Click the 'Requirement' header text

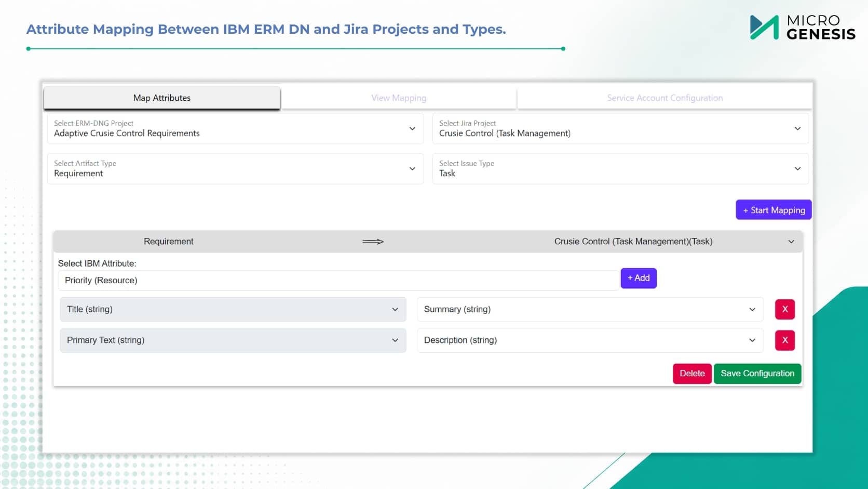(x=169, y=242)
